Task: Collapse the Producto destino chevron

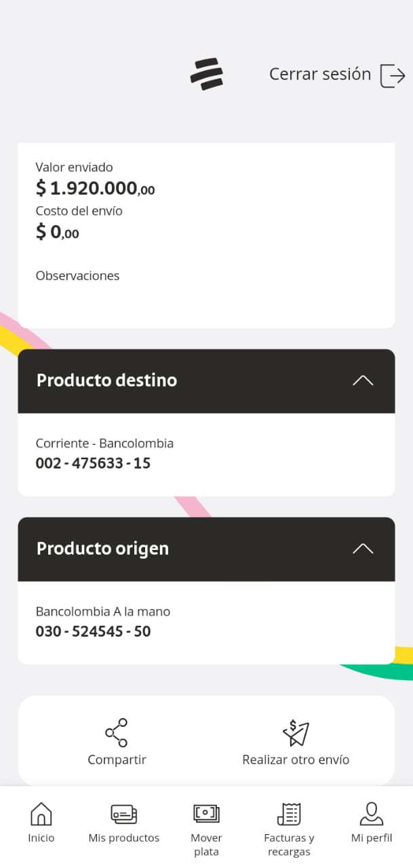Action: point(363,380)
